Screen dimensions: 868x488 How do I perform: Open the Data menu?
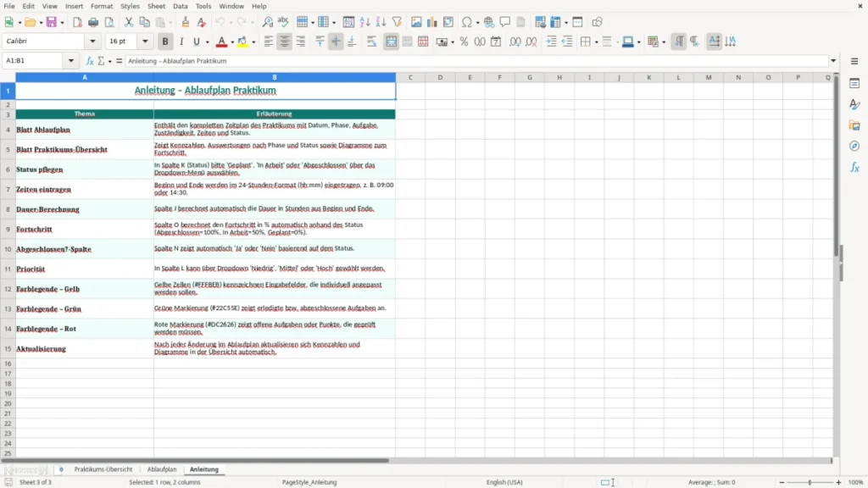(180, 6)
